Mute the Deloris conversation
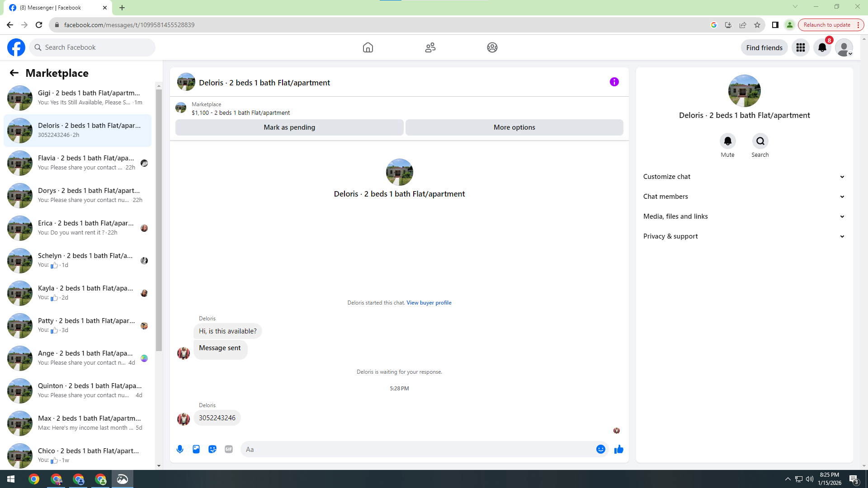The width and height of the screenshot is (868, 488). click(727, 141)
